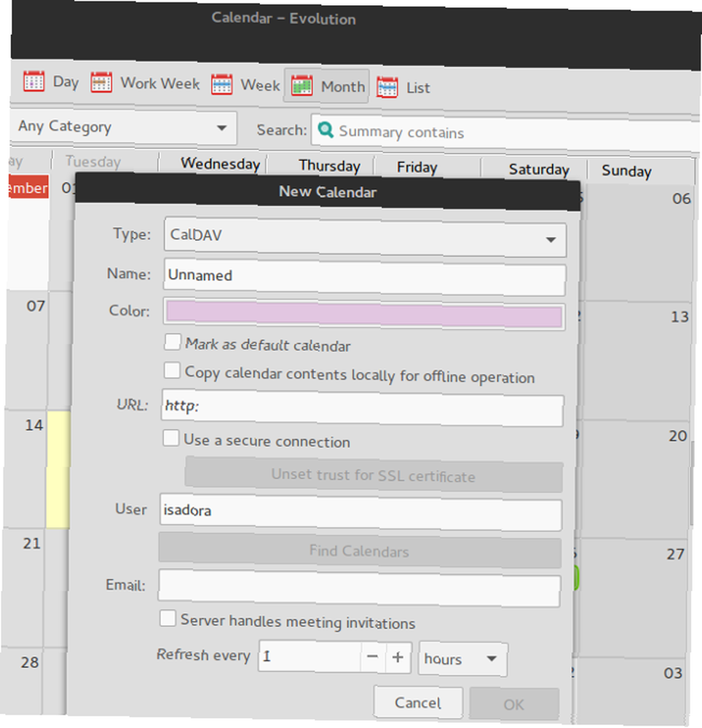Viewport: 702px width, 728px height.
Task: Decrease refresh interval with minus button
Action: (372, 657)
